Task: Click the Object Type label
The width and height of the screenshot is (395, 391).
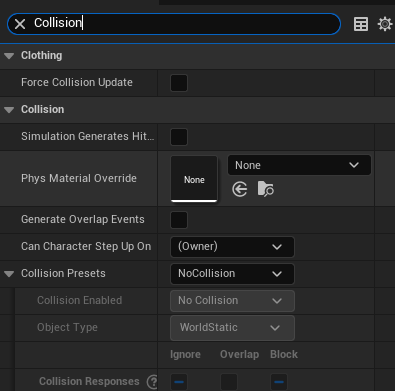Action: click(x=67, y=327)
